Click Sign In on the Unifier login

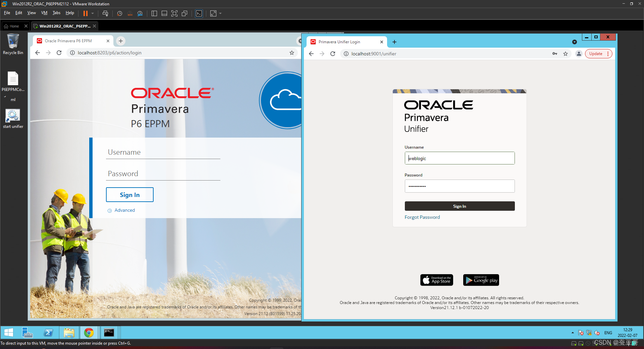(x=460, y=206)
